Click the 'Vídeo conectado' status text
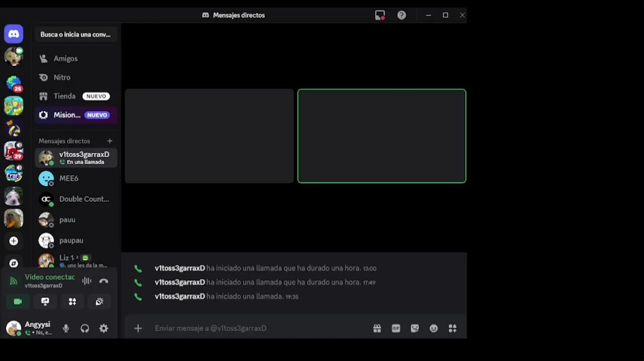The height and width of the screenshot is (361, 644). (50, 277)
